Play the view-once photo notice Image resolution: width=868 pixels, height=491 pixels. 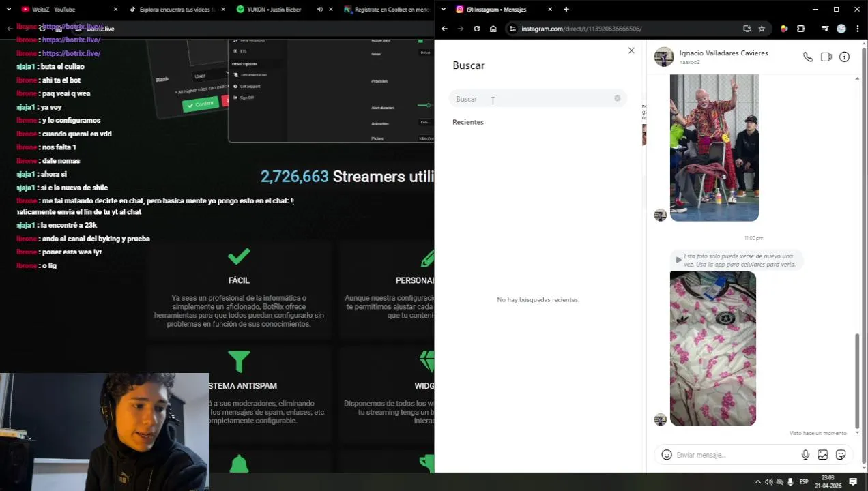tap(736, 261)
